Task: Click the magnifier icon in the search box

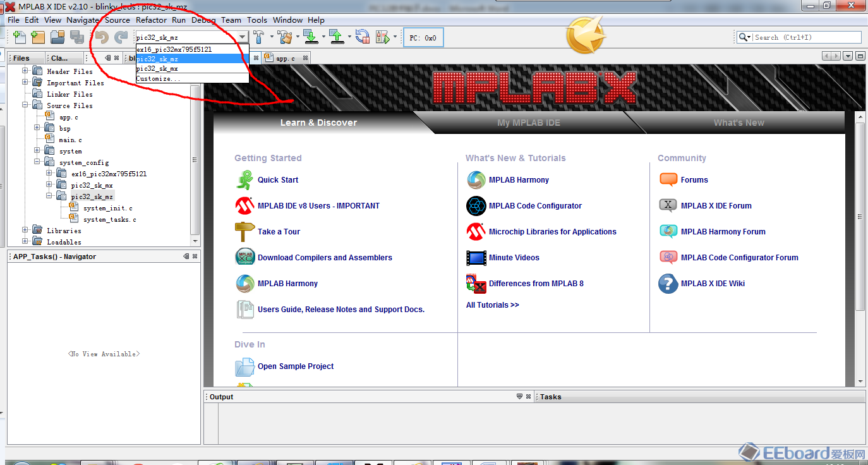Action: (x=744, y=37)
